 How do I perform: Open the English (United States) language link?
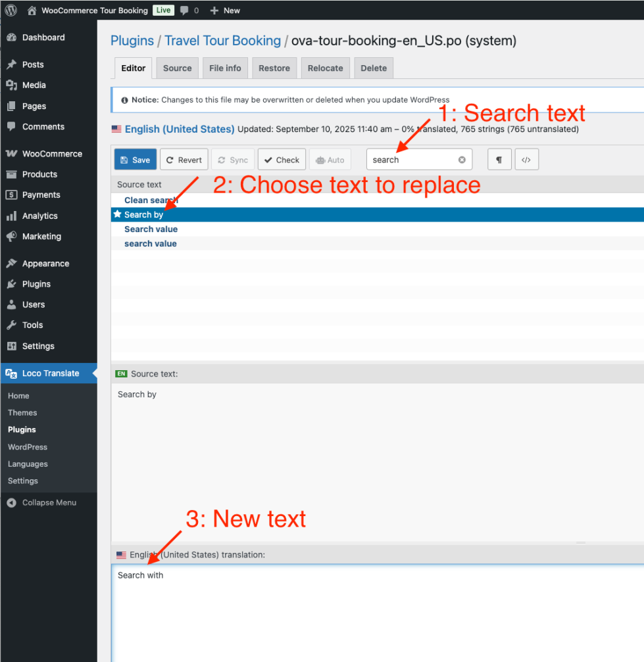click(179, 130)
